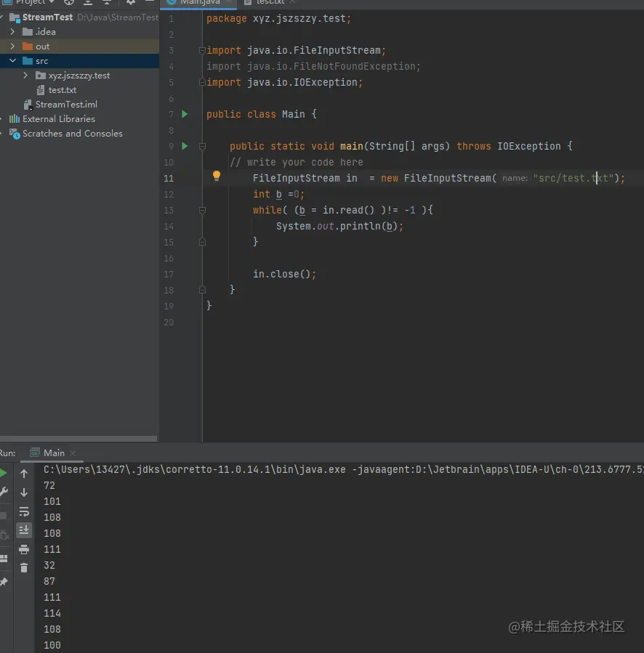Open the yellow lightbulb intention actions
This screenshot has height=653, width=644.
pyautogui.click(x=217, y=177)
